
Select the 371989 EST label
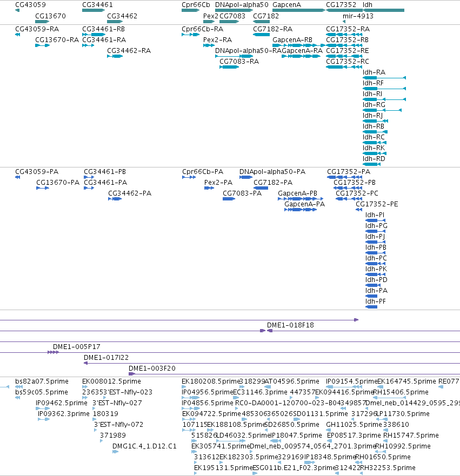coord(112,435)
